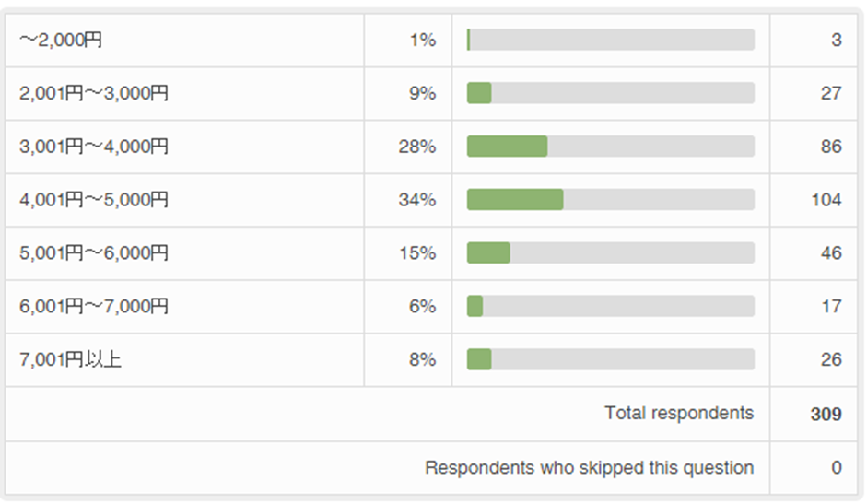This screenshot has height=504, width=867.
Task: Click the 7,001円以上 answer label
Action: [70, 360]
